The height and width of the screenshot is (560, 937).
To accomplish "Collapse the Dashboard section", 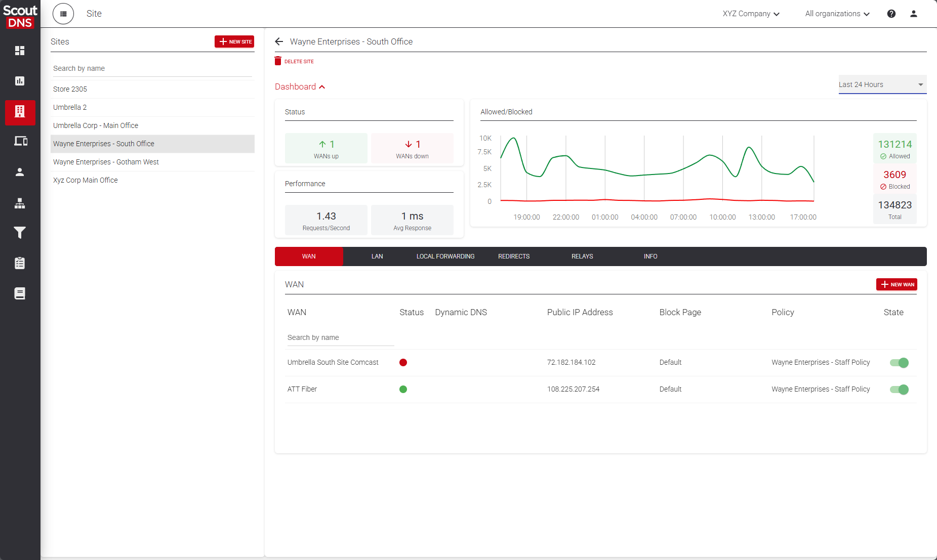I will pos(300,87).
